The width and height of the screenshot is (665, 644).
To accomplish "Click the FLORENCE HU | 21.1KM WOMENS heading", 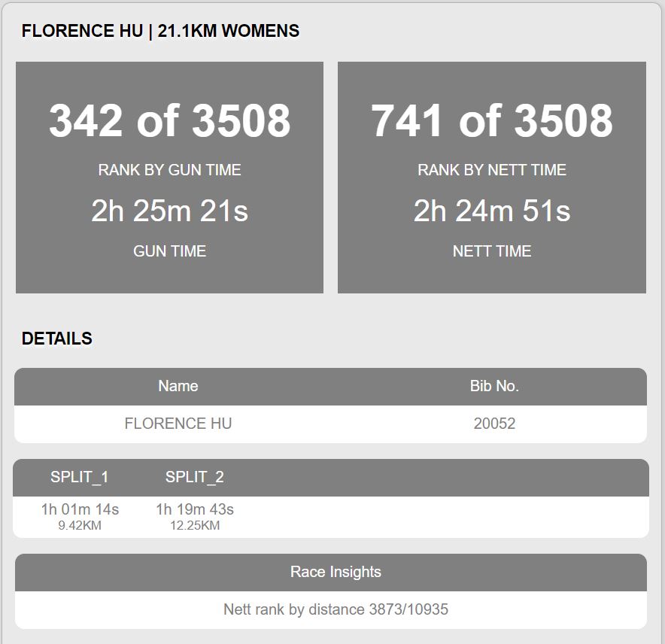I will coord(160,31).
